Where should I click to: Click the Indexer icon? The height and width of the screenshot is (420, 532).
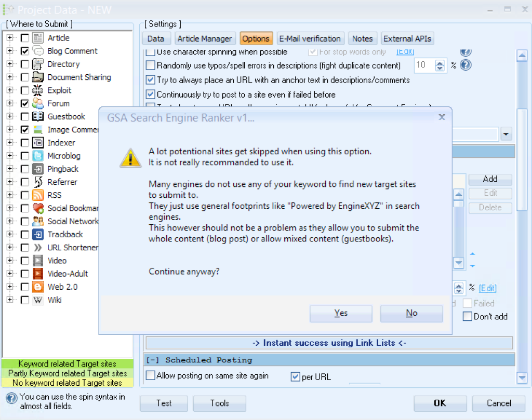(37, 143)
